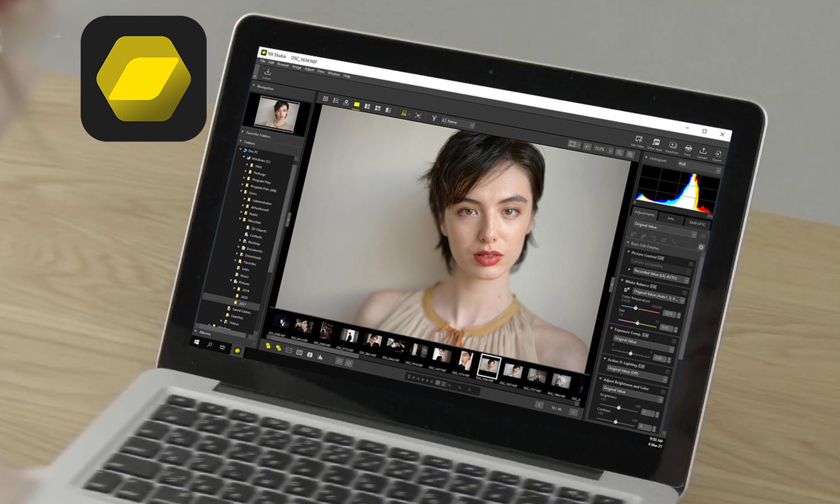Switch to thumbnail grid view
Viewport: 840px width, 504px height.
pyautogui.click(x=325, y=99)
